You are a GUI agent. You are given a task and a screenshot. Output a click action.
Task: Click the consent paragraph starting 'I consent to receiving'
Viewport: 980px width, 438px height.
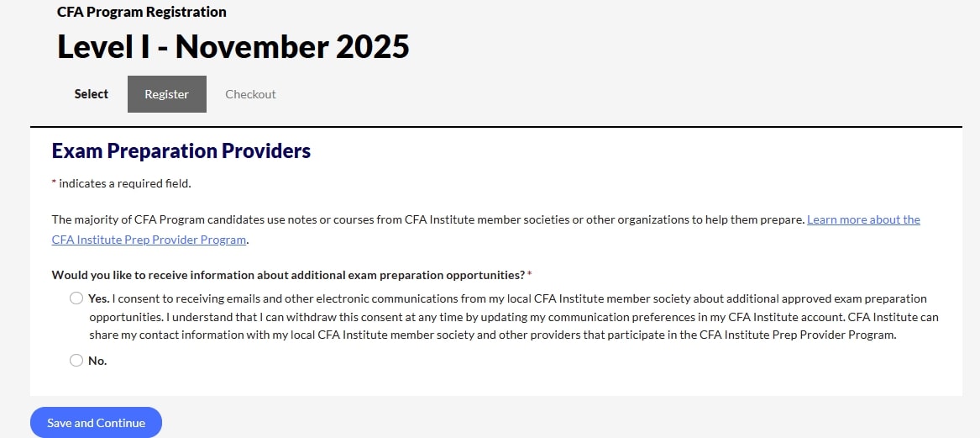point(514,317)
